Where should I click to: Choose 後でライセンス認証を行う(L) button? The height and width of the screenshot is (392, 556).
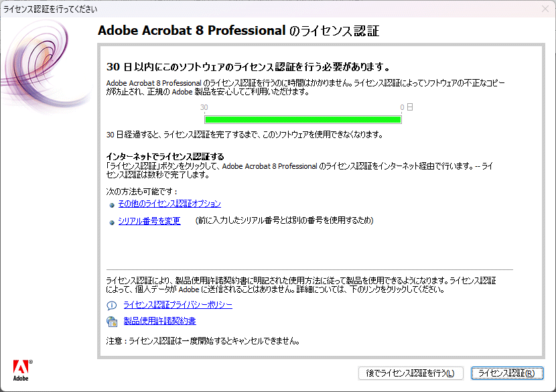[x=411, y=373]
